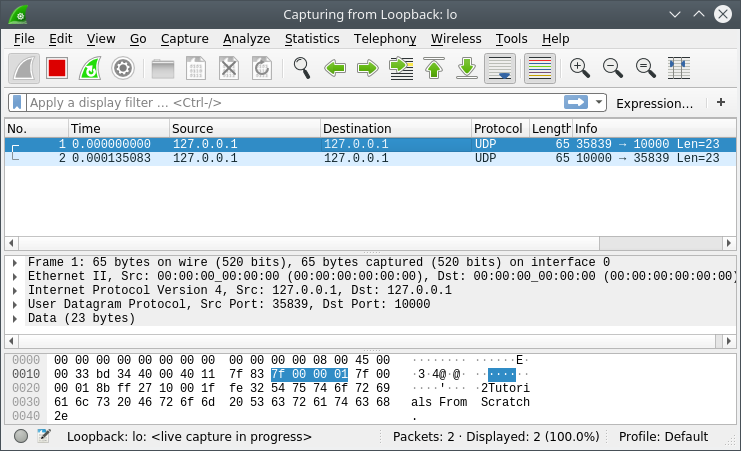Open the Analyze menu

click(246, 39)
